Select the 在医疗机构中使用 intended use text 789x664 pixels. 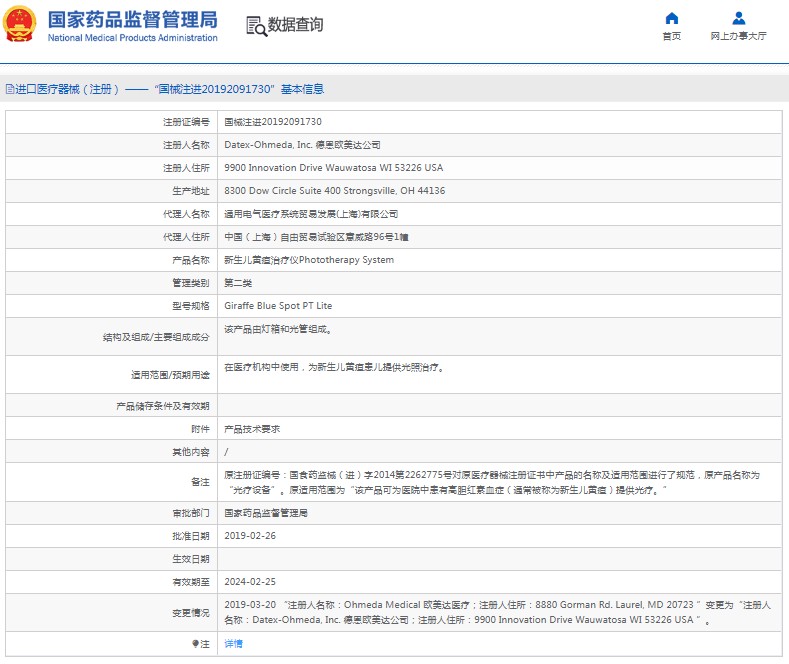point(334,368)
